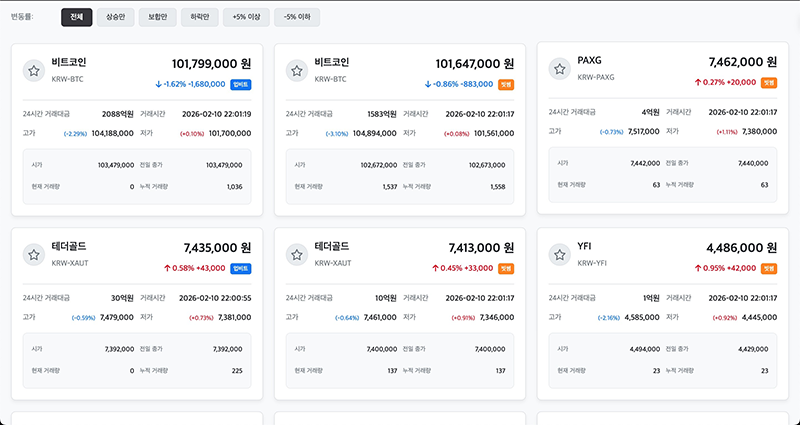The height and width of the screenshot is (425, 800).
Task: Click the price 7,435,000 원
Action: [217, 248]
